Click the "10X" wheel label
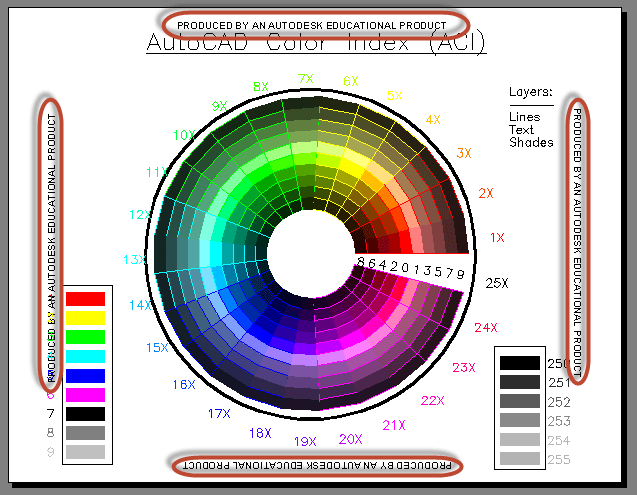Image resolution: width=637 pixels, height=495 pixels. [184, 135]
